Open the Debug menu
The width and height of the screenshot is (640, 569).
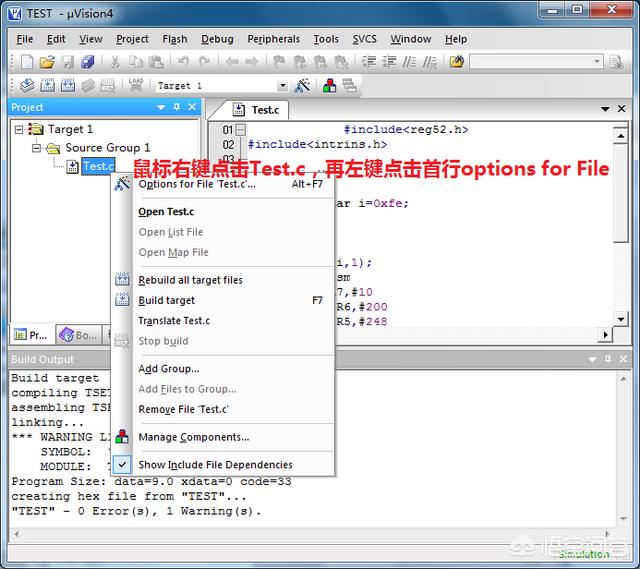[217, 39]
